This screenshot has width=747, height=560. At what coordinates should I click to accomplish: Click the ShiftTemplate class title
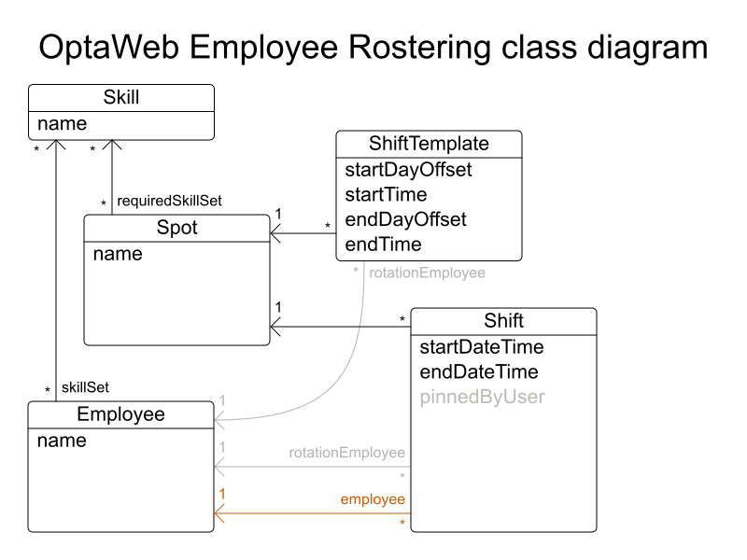428,144
